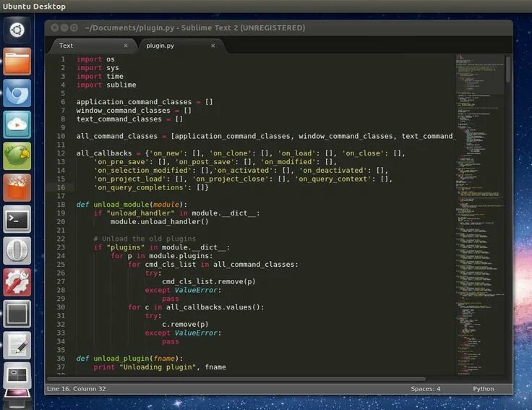Launch the Chromium browser from dock
The image size is (532, 410).
click(17, 93)
